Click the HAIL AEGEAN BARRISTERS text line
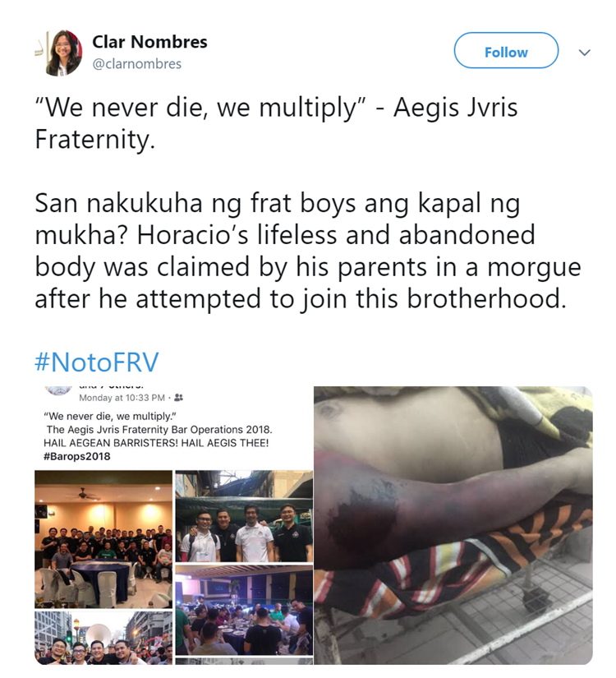This screenshot has width=616, height=678. point(156,443)
